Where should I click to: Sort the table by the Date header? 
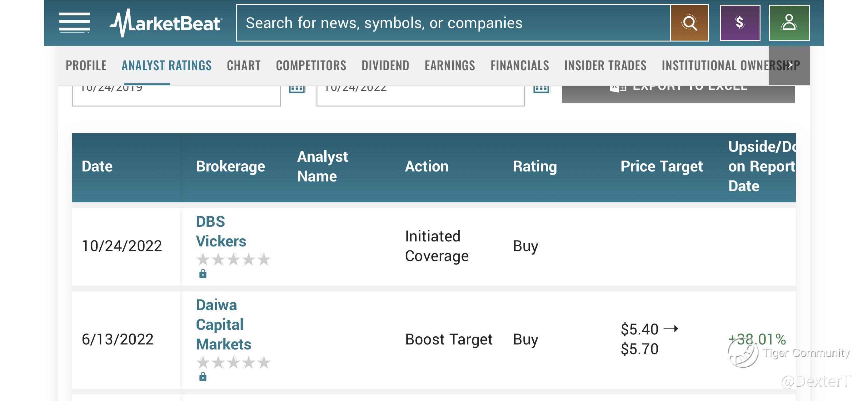click(97, 166)
